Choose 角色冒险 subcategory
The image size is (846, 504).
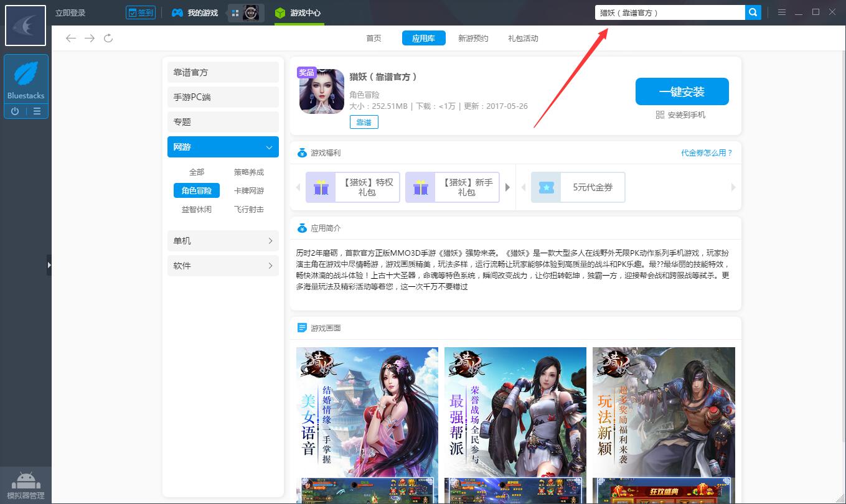pyautogui.click(x=197, y=191)
